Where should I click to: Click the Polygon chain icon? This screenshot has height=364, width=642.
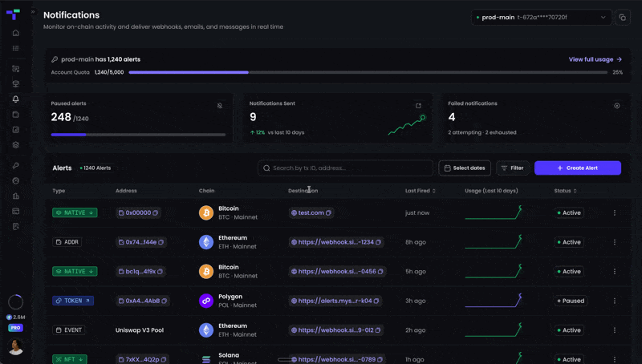click(x=206, y=301)
